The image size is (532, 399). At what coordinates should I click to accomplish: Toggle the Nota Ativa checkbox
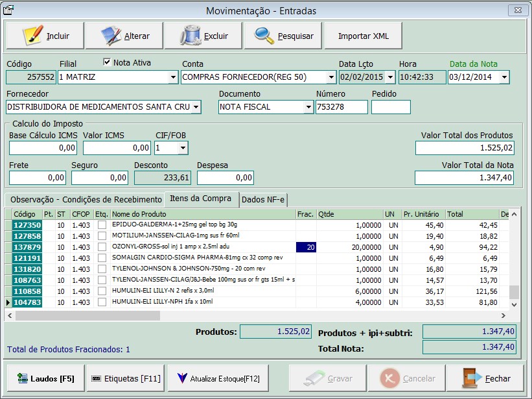(x=107, y=62)
